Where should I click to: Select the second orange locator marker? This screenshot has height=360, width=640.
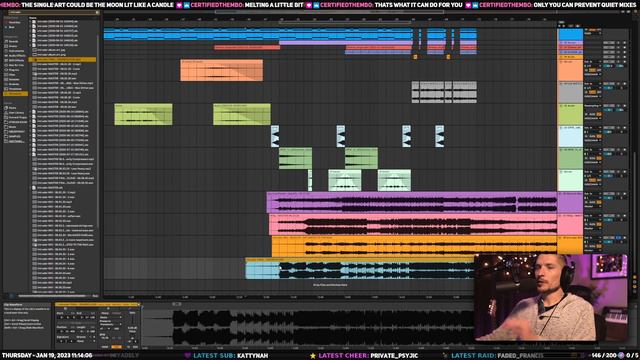click(x=448, y=57)
